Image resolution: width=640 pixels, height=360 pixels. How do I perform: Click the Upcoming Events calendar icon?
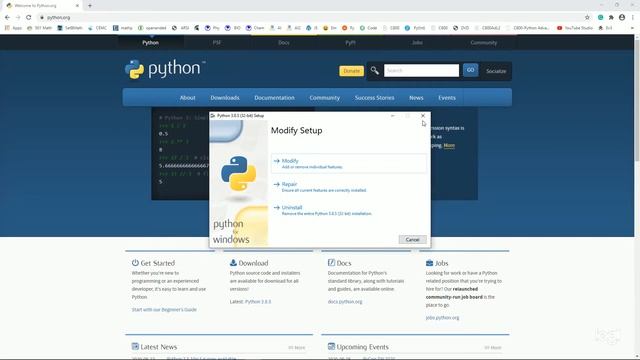click(x=331, y=346)
